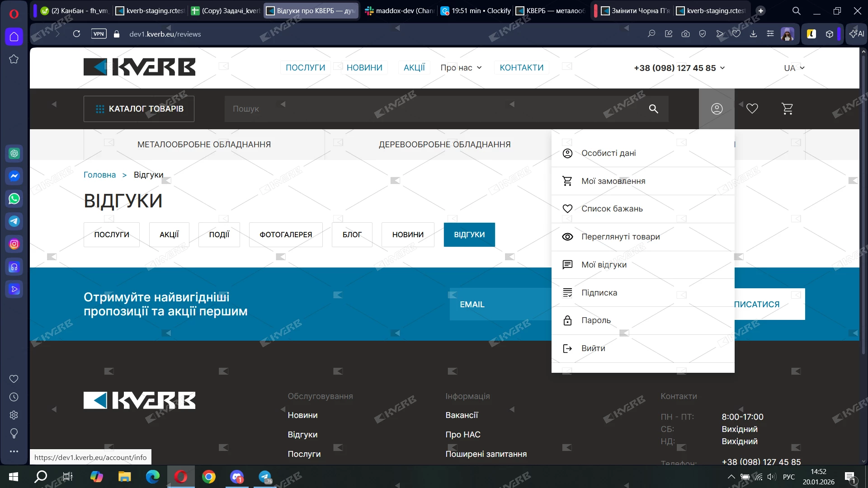
Task: Open Chrome from the Windows taskbar
Action: 209,477
